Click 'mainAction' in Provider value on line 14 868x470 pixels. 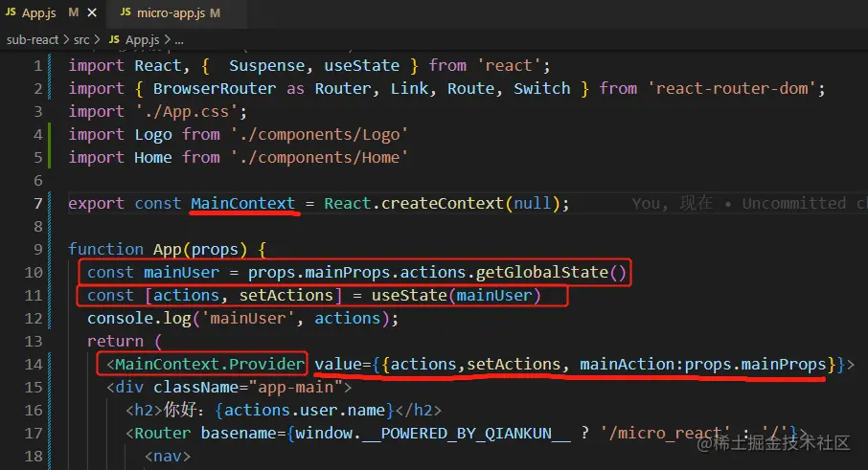[x=628, y=365]
